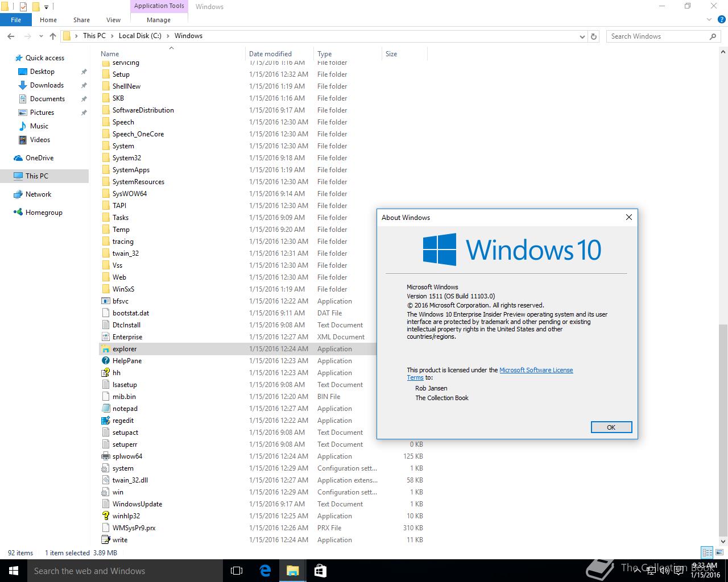Sort by the Size column header
Viewport: 728px width, 582px height.
point(404,54)
